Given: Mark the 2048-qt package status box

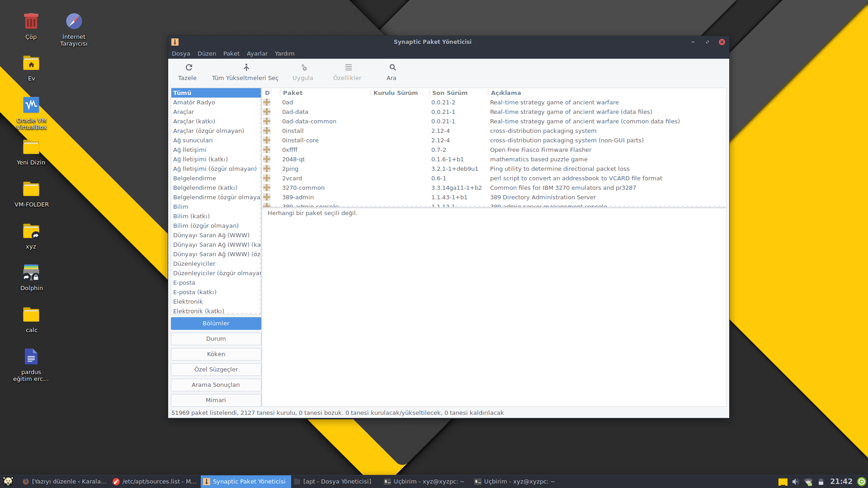Looking at the screenshot, I should [x=267, y=160].
